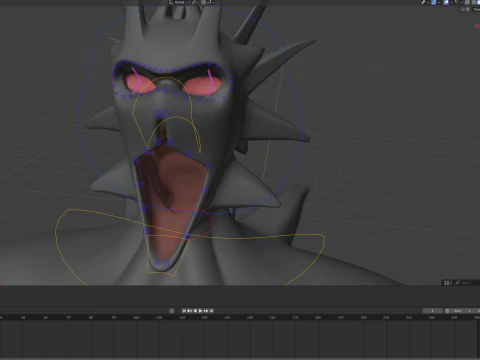
Task: Select the red circular control below the jaw
Action: tap(184, 224)
